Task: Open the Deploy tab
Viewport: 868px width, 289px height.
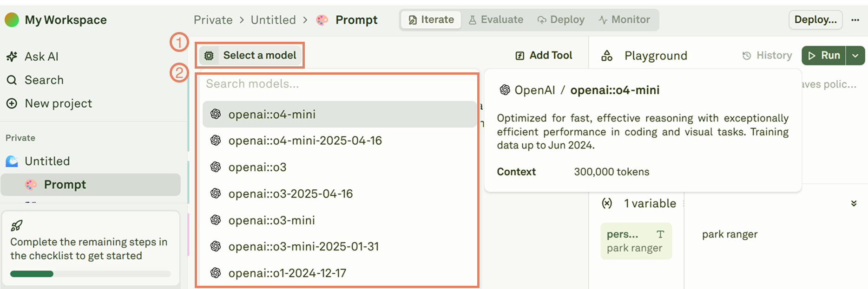Action: (x=561, y=20)
